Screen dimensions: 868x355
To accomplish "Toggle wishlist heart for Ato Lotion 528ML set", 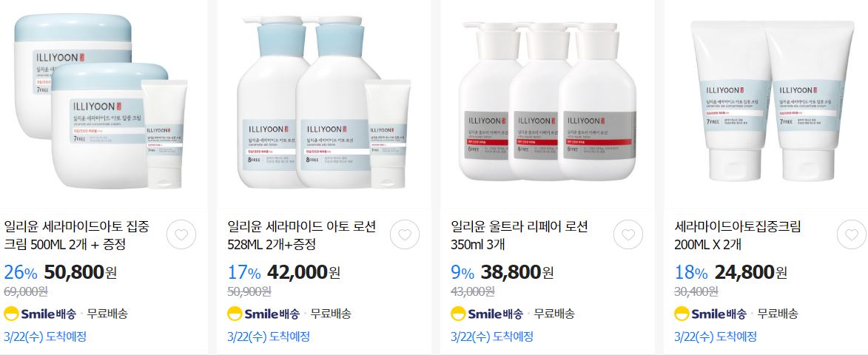I will click(405, 234).
